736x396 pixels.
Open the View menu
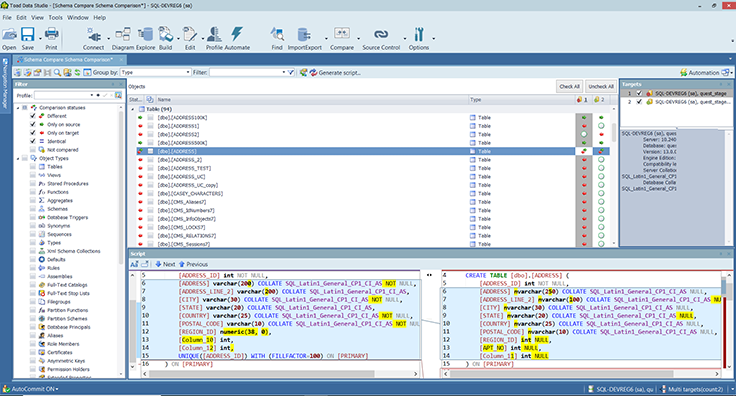pyautogui.click(x=38, y=17)
